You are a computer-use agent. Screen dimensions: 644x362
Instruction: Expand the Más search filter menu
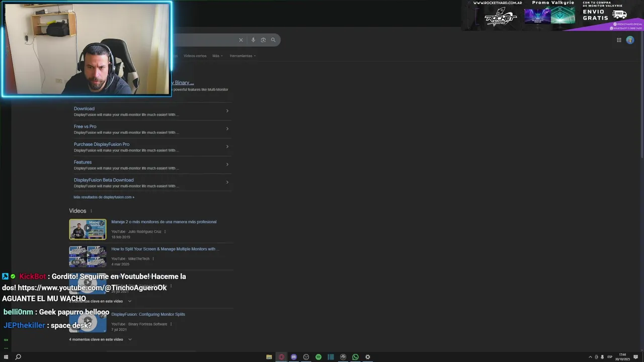[217, 56]
